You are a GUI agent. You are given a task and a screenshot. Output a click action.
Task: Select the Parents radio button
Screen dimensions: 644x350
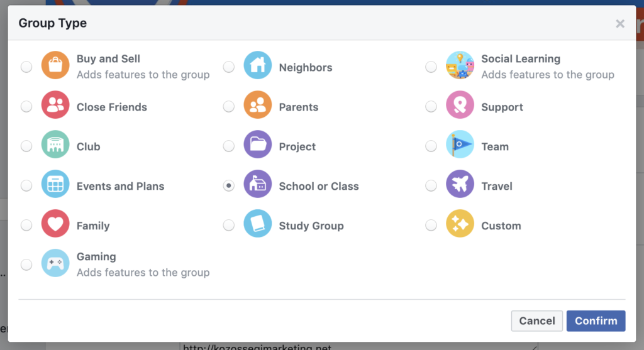(x=229, y=106)
